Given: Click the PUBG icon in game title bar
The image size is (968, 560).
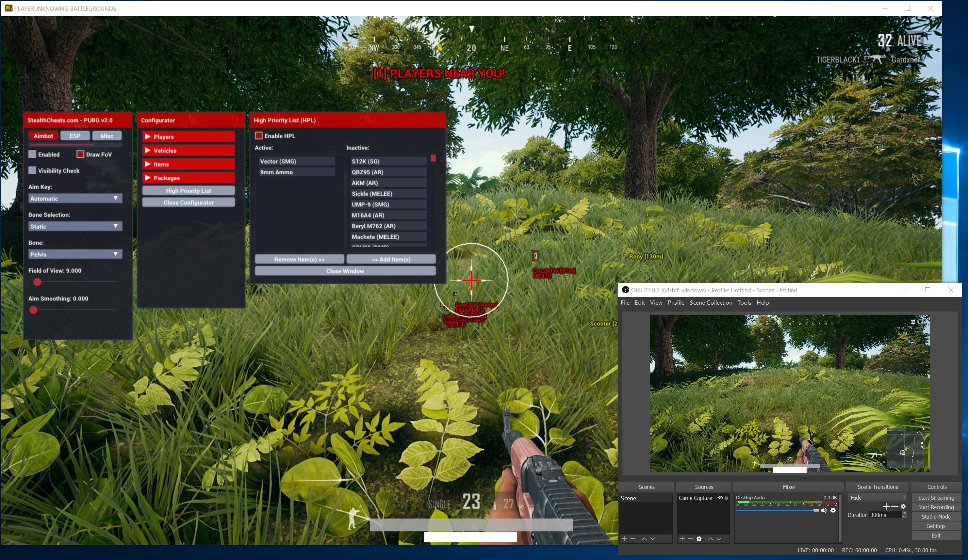Looking at the screenshot, I should [8, 8].
